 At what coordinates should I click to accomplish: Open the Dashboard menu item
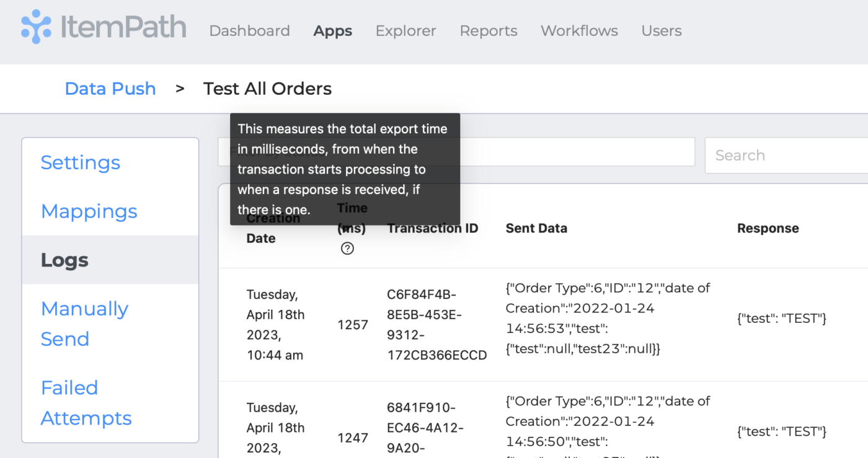point(249,31)
